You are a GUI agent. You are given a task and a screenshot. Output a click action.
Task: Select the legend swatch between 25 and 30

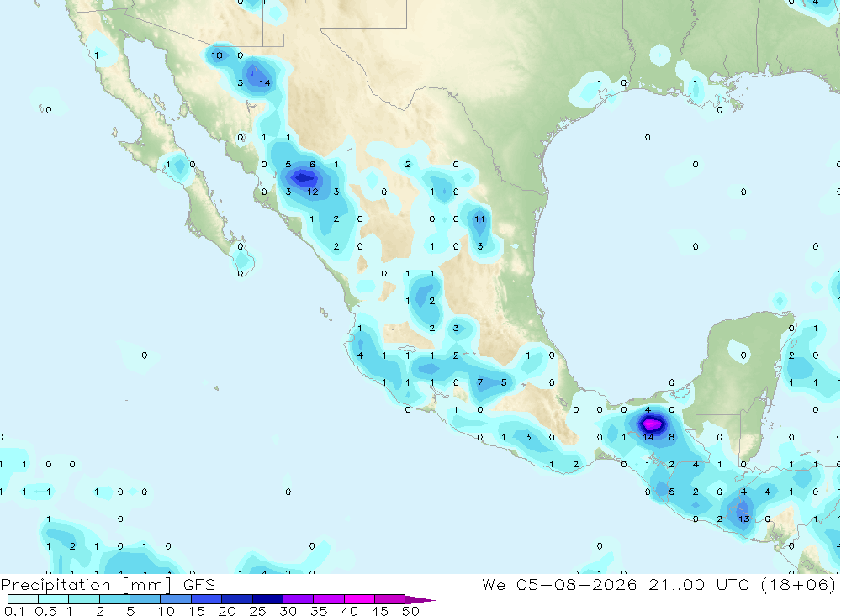pos(267,599)
